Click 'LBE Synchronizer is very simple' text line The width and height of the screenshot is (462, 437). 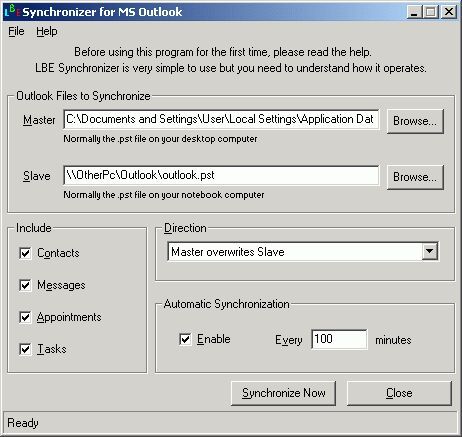pyautogui.click(x=231, y=68)
